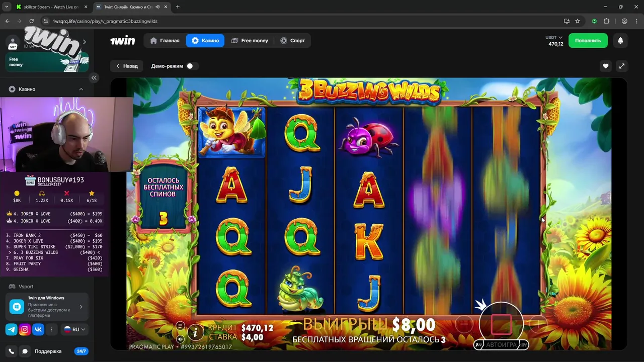Click the 1win logo in header
The width and height of the screenshot is (644, 362).
123,41
